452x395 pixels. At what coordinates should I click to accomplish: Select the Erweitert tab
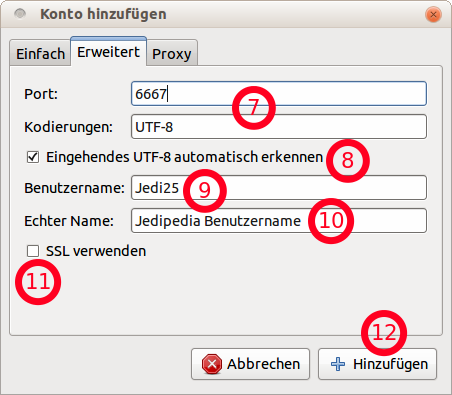pyautogui.click(x=109, y=52)
